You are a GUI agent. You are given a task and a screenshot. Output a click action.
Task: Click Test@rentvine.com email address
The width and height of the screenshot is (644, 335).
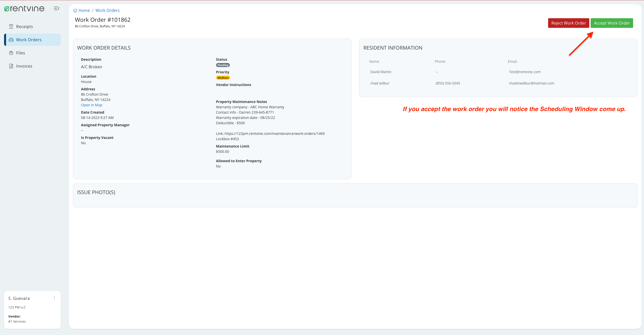point(524,72)
